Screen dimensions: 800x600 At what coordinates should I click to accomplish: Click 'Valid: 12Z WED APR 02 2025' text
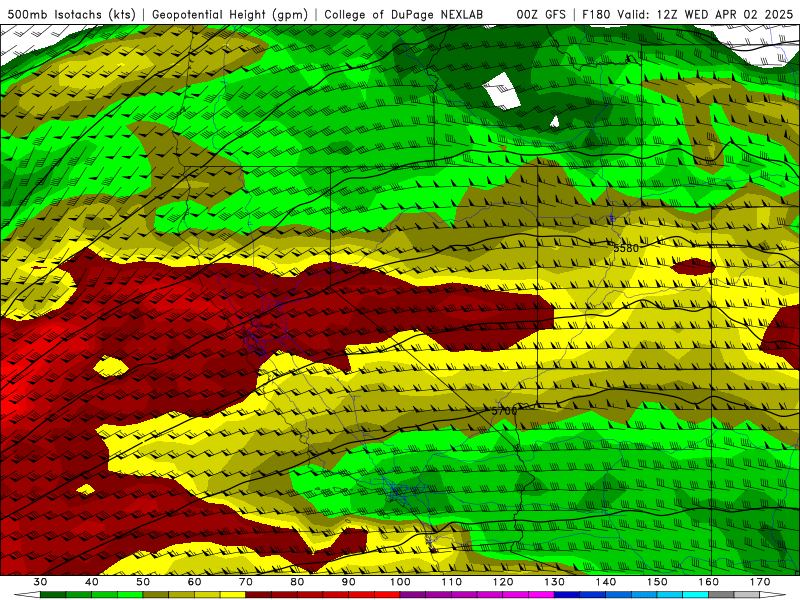tap(705, 15)
